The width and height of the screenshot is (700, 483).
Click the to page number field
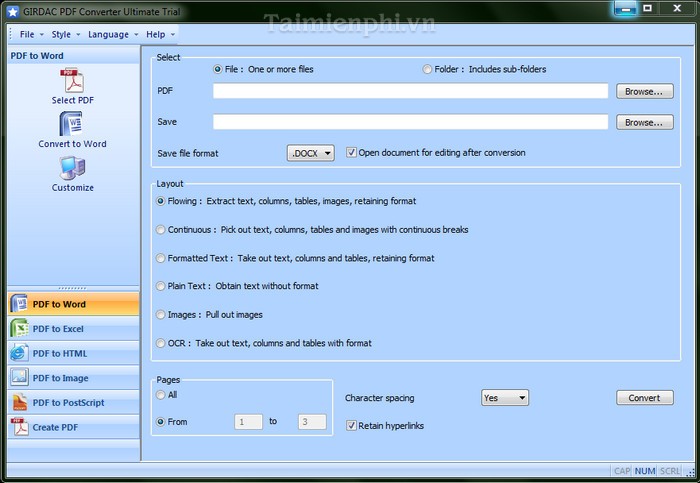(312, 422)
